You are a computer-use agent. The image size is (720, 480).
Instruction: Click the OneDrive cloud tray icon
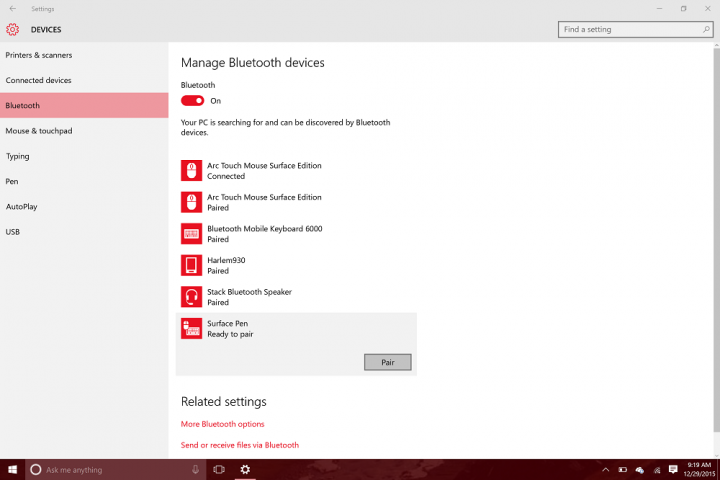640,469
